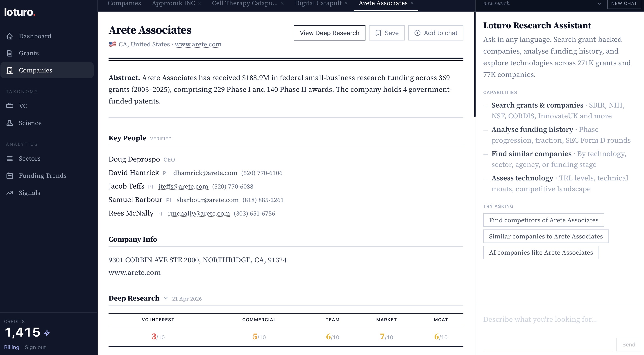Image resolution: width=644 pixels, height=355 pixels.
Task: Click the Send button
Action: (x=628, y=344)
